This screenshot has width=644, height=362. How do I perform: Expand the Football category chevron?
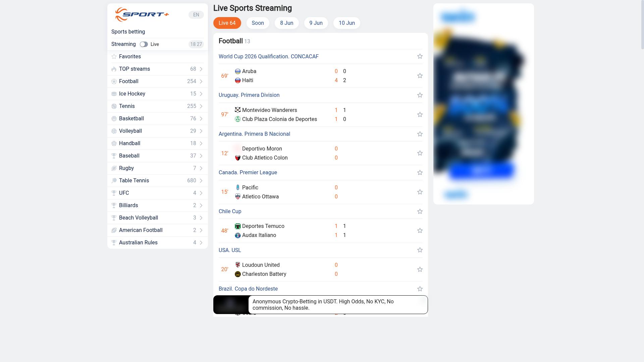[201, 81]
